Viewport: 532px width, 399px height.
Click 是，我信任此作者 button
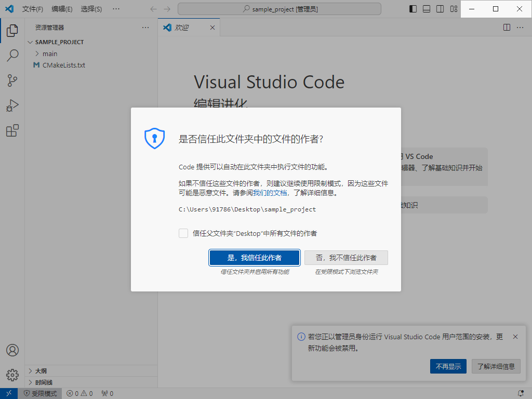(x=255, y=258)
